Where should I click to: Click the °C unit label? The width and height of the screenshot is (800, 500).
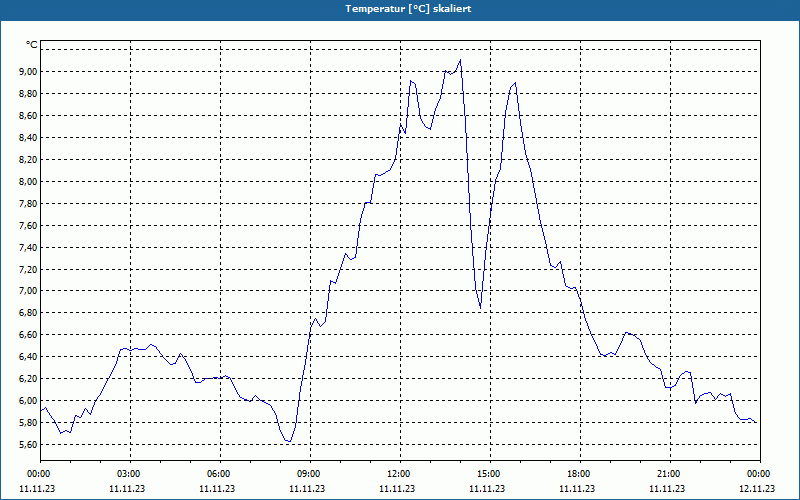point(32,45)
